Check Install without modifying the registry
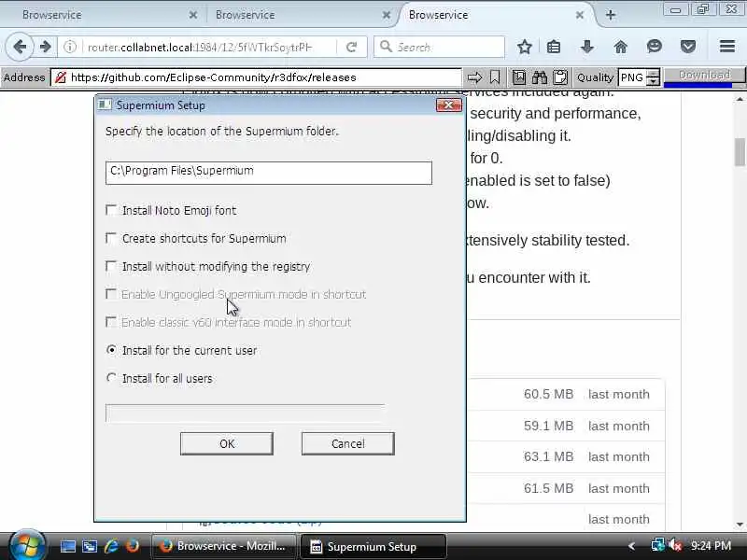Image resolution: width=747 pixels, height=560 pixels. pos(111,266)
